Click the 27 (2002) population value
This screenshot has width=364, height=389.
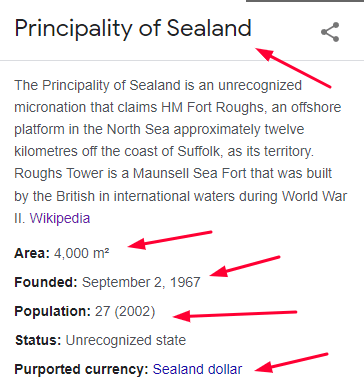[125, 311]
